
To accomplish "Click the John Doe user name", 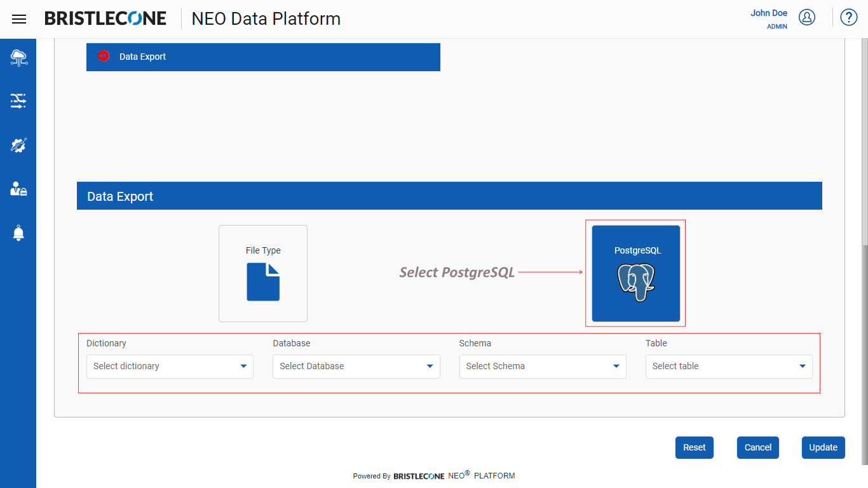I will [769, 13].
